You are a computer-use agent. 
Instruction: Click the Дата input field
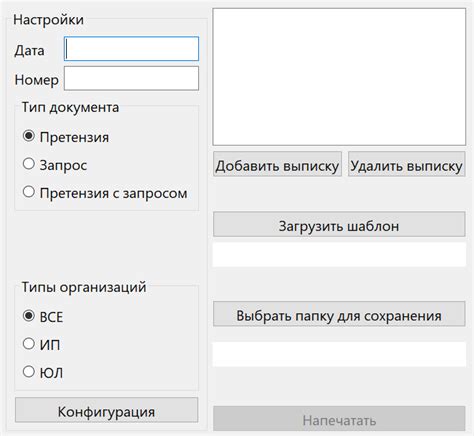[x=131, y=49]
